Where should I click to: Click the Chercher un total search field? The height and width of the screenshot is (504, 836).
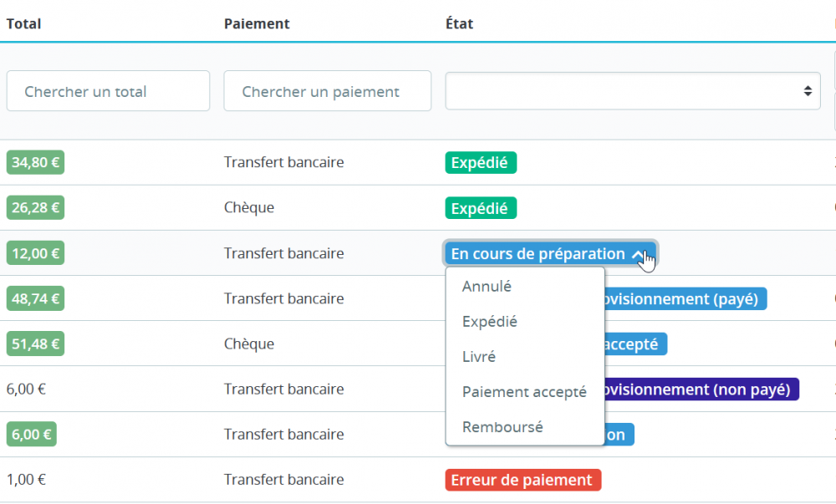point(108,91)
